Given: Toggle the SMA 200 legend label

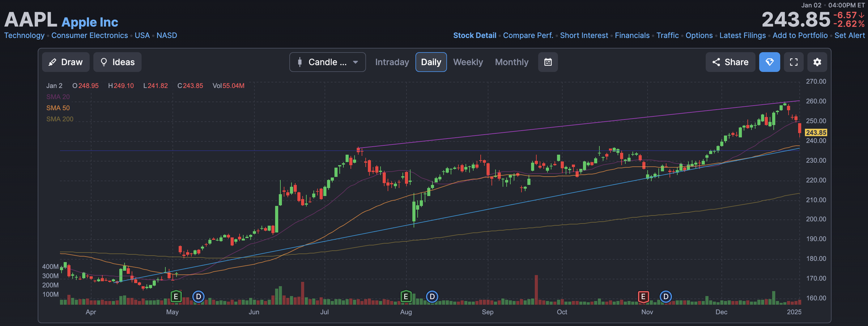Looking at the screenshot, I should click(x=60, y=119).
